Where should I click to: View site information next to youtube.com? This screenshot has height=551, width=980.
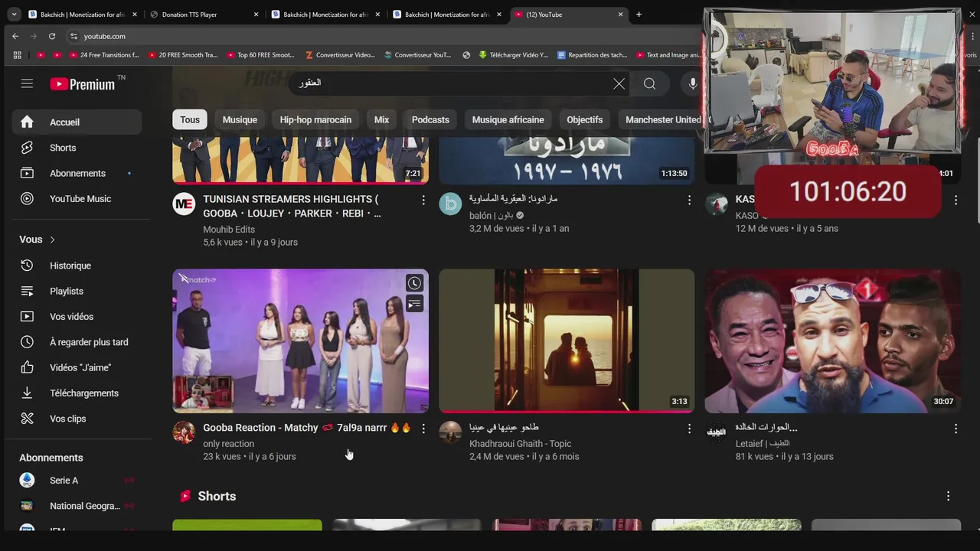[73, 36]
